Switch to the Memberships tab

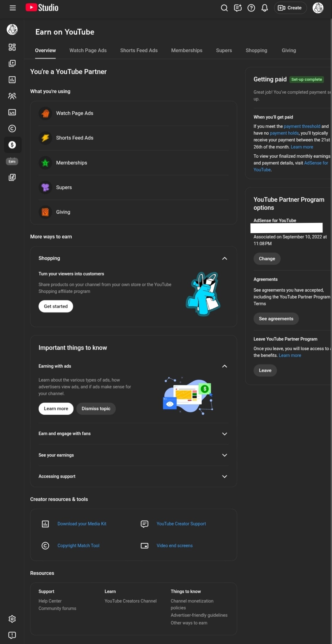point(187,50)
